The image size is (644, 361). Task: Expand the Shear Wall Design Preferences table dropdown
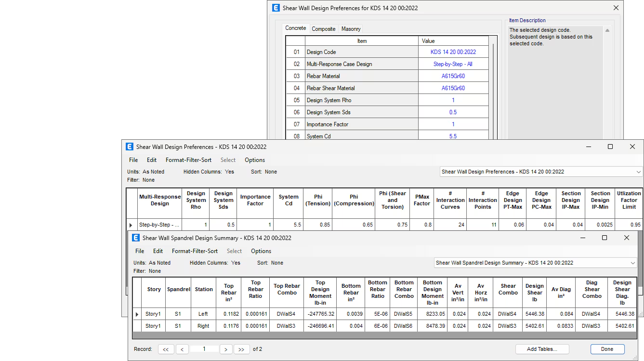pos(639,172)
